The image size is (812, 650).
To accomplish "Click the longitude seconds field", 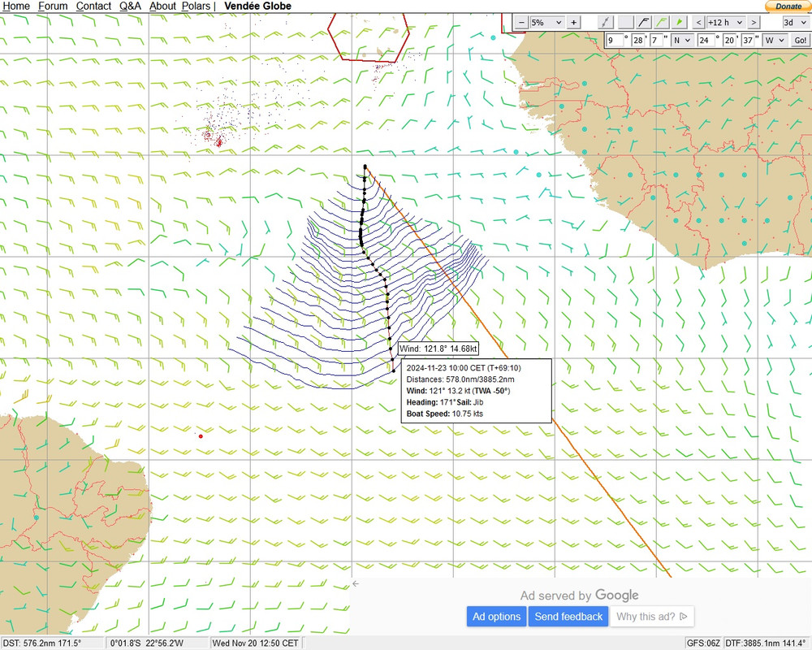I will pyautogui.click(x=748, y=40).
